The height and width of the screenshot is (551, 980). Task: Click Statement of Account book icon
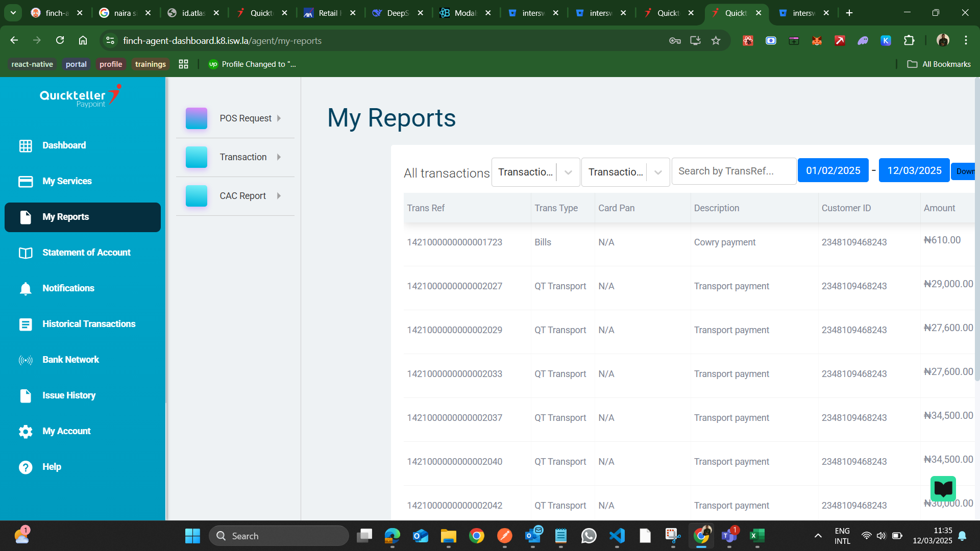(26, 253)
